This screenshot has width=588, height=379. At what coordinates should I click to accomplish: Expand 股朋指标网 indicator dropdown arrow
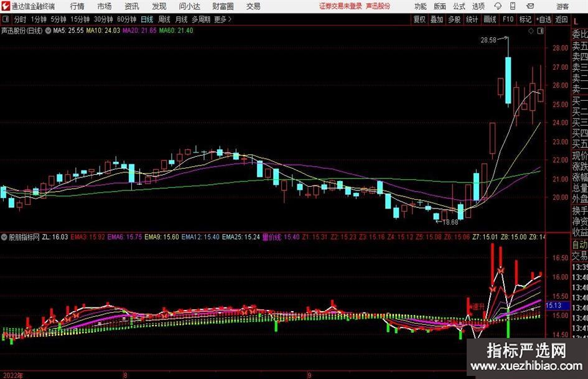(x=4, y=237)
